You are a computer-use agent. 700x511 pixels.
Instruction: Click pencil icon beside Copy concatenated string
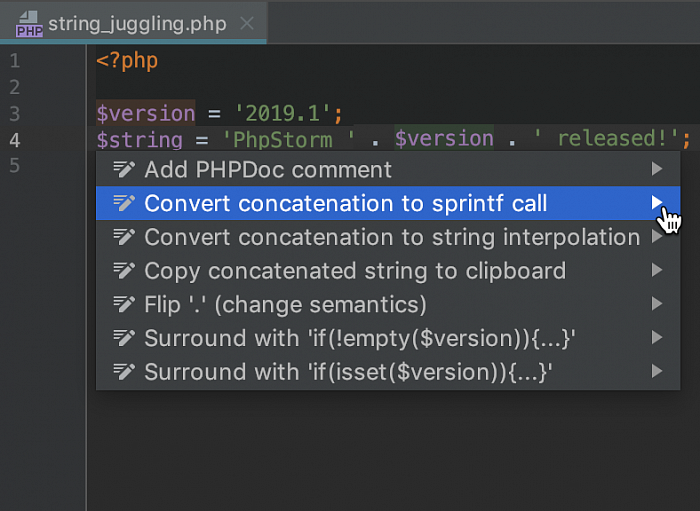[124, 271]
